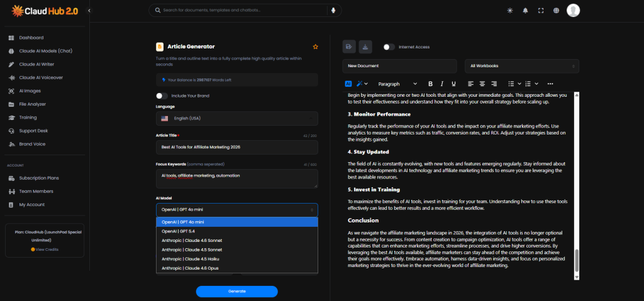This screenshot has height=301, width=644.
Task: Switch theme using the sun icon
Action: [x=509, y=11]
